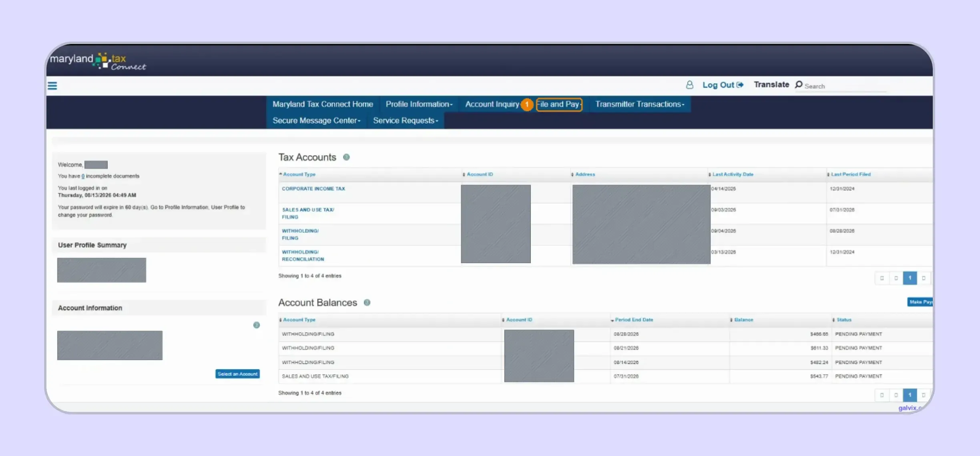Viewport: 980px width, 456px height.
Task: Click the Account Balances help icon
Action: [x=367, y=303]
